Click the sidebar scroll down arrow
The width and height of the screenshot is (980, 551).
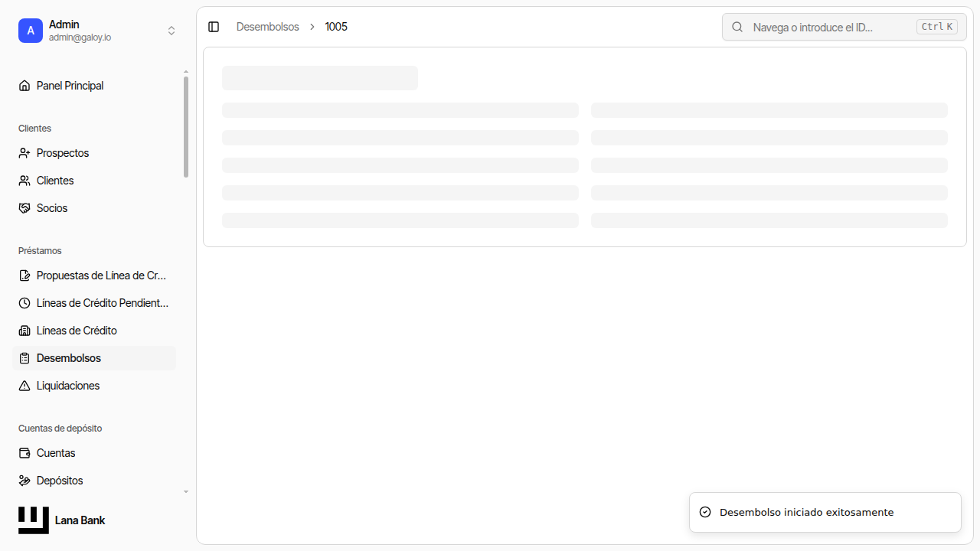pyautogui.click(x=186, y=491)
